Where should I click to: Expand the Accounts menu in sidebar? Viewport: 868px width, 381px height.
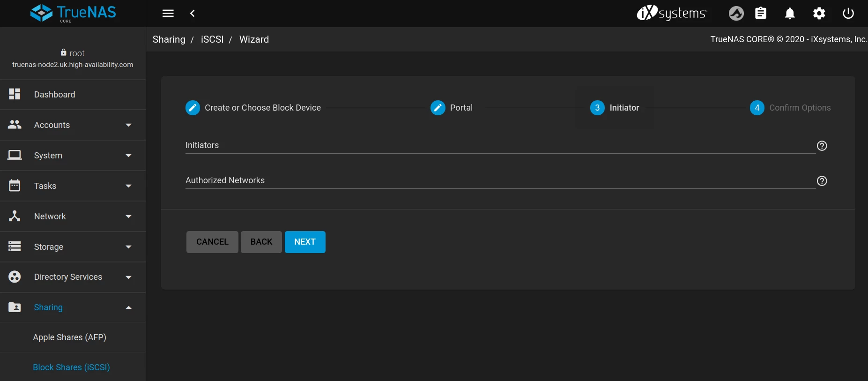point(73,125)
